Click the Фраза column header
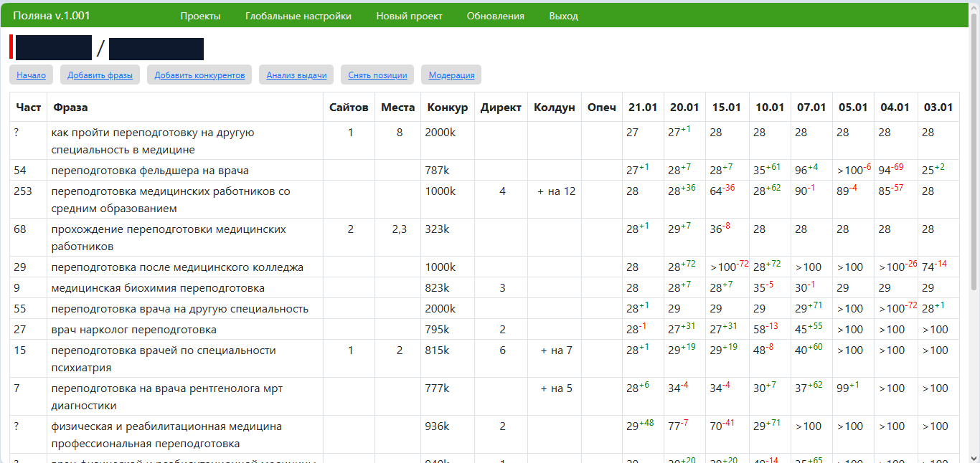This screenshot has width=980, height=463. [x=70, y=108]
